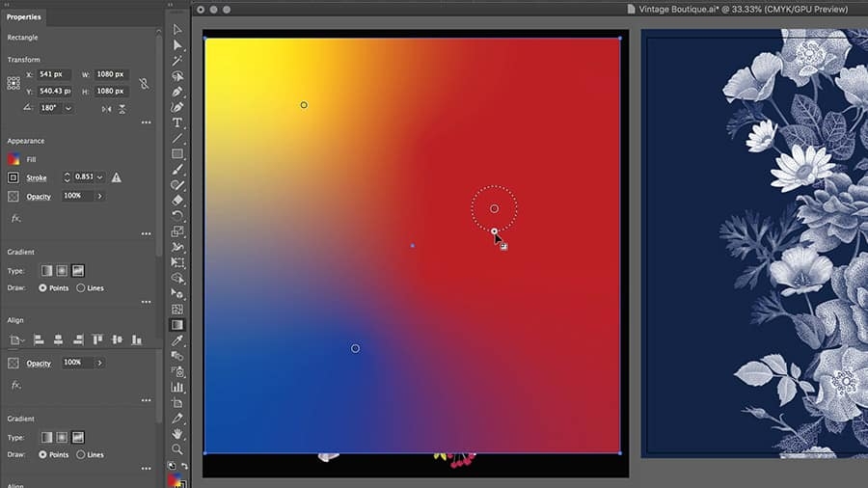
Task: Select the blue gradient color stop on canvas
Action: pos(355,348)
